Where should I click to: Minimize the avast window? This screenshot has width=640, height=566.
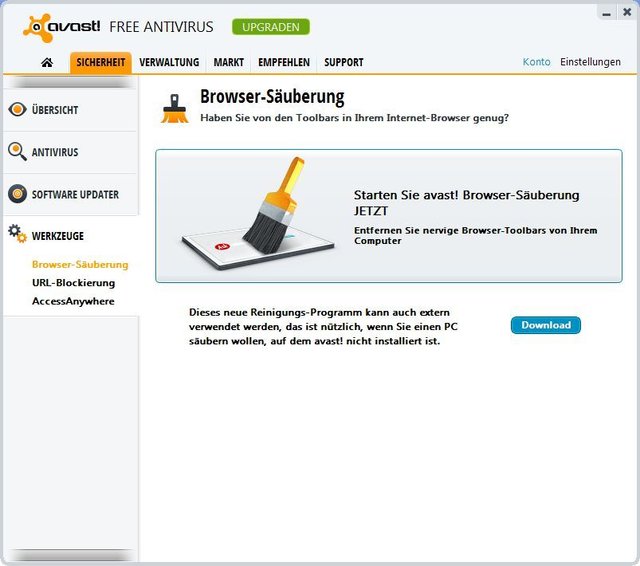click(607, 13)
